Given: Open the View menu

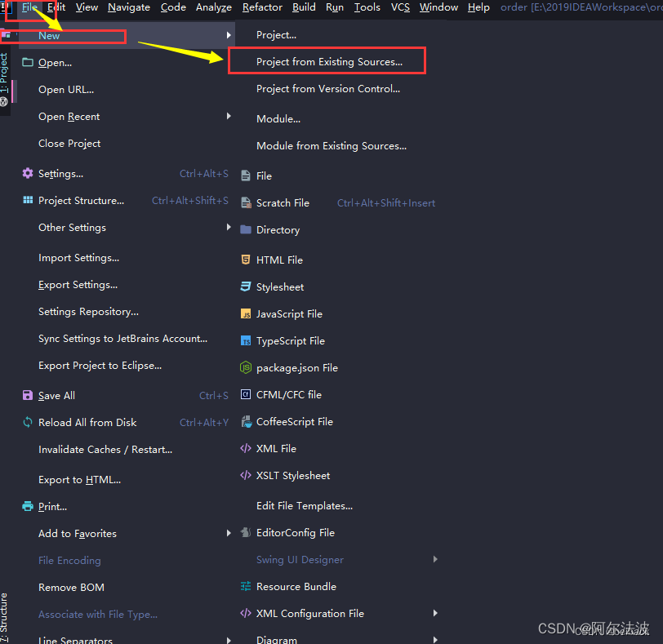Looking at the screenshot, I should tap(87, 7).
